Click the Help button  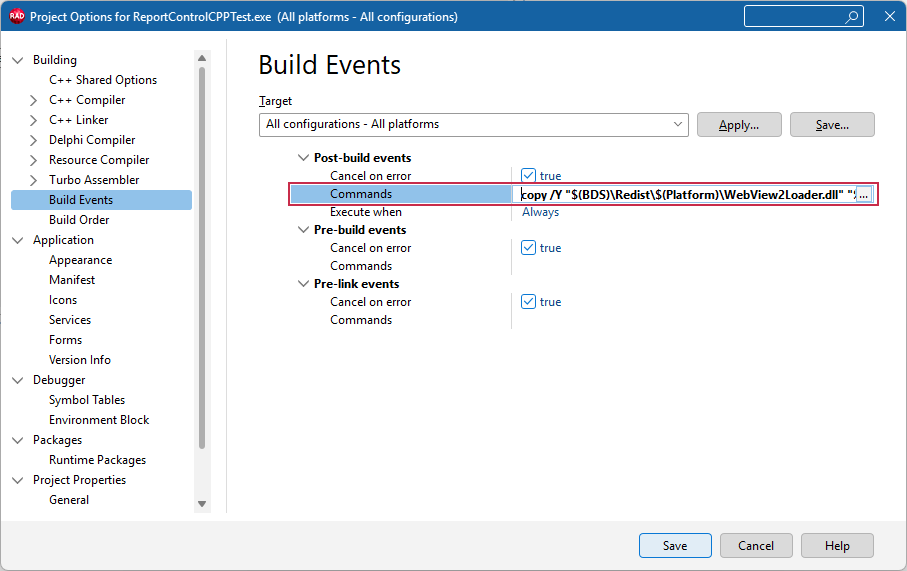coord(837,546)
